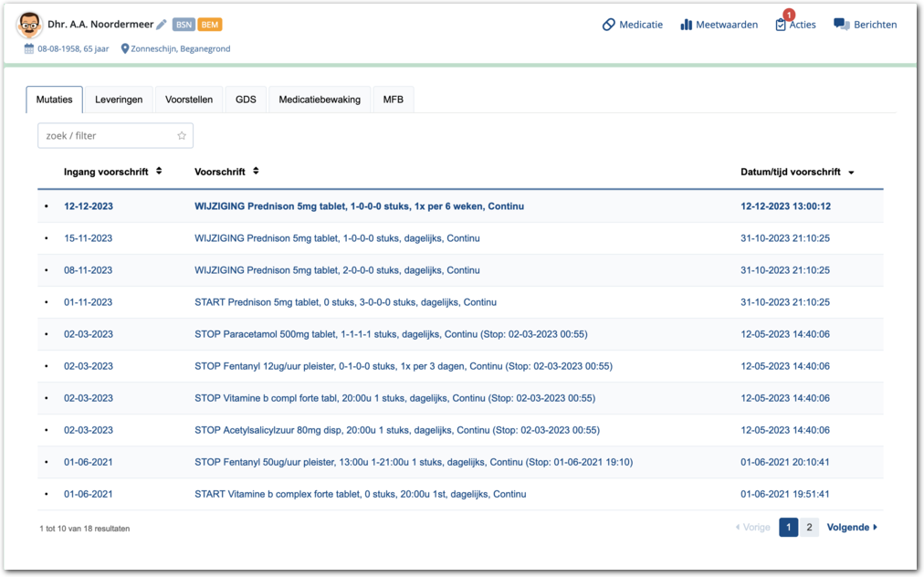Click Volgende to go to next page

[x=851, y=527]
